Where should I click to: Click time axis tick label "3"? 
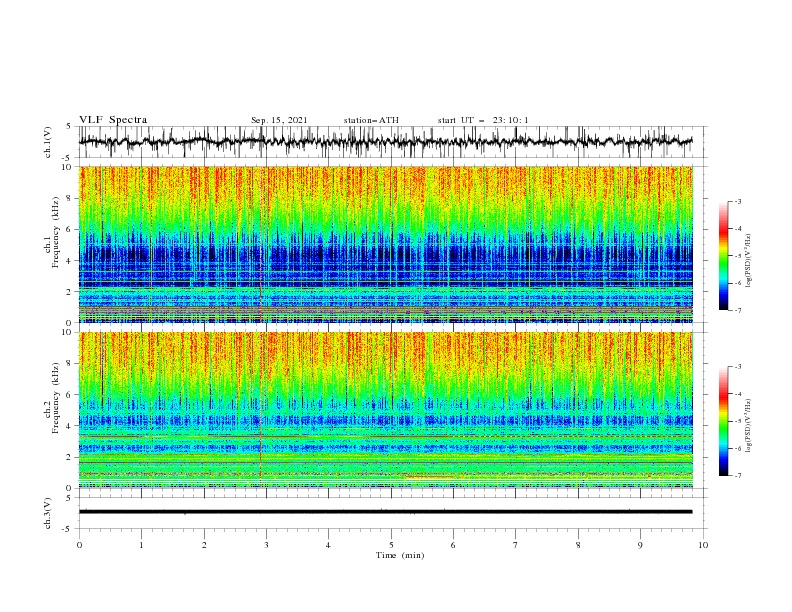266,545
